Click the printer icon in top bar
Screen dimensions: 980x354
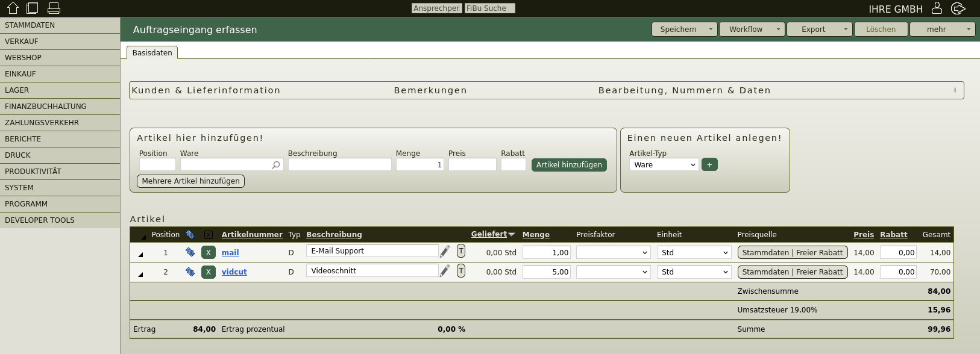[x=54, y=8]
